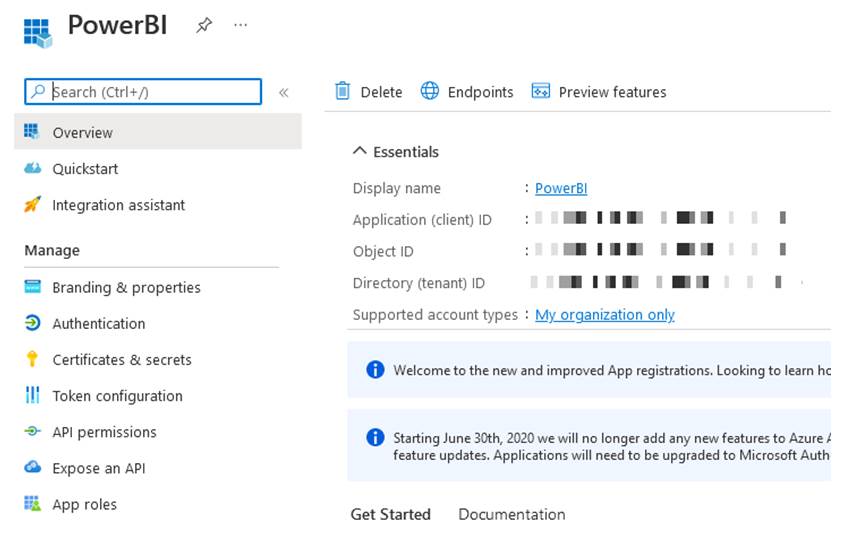Click the PowerBI page title

[117, 25]
